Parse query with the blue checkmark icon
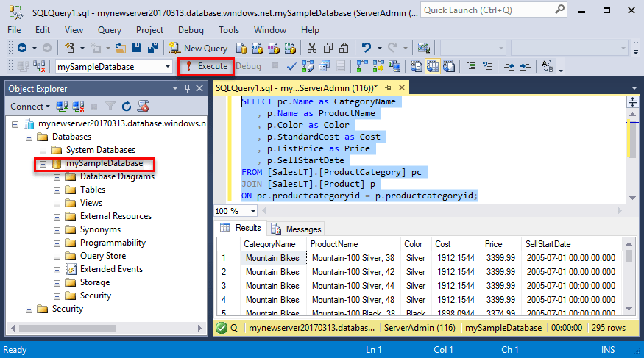The image size is (644, 358). (291, 66)
